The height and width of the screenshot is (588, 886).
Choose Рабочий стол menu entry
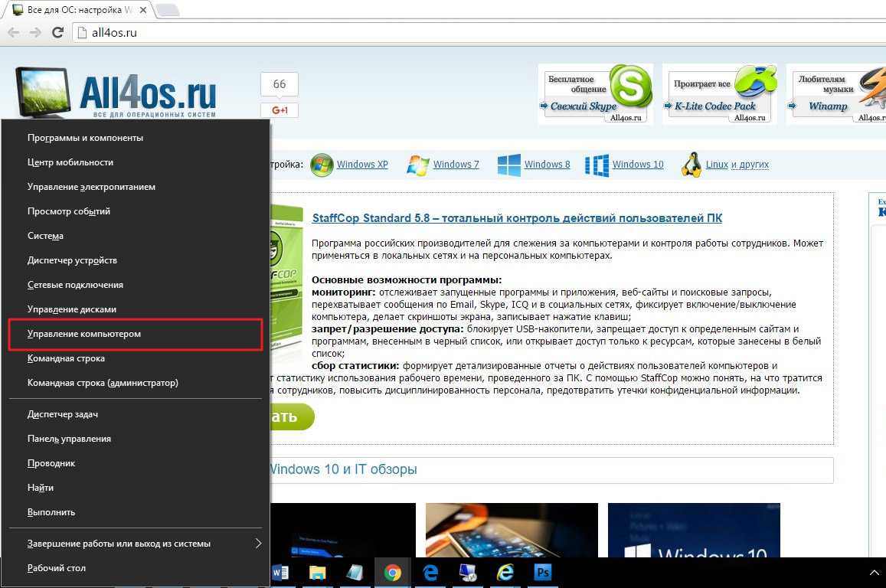[x=136, y=568]
